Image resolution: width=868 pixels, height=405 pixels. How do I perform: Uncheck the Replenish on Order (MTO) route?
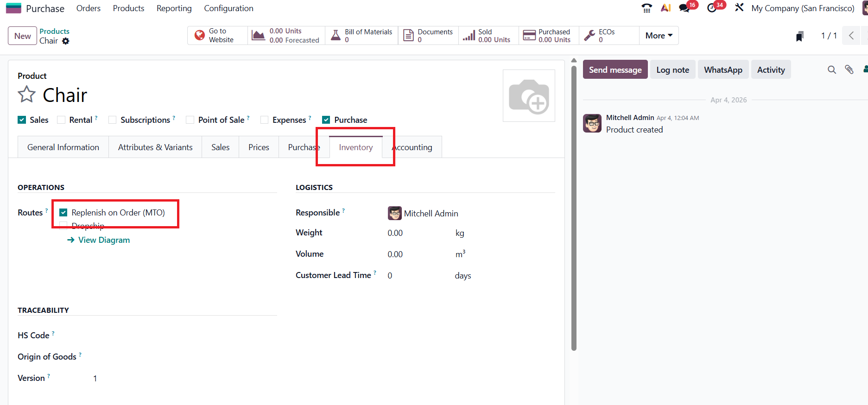point(63,213)
